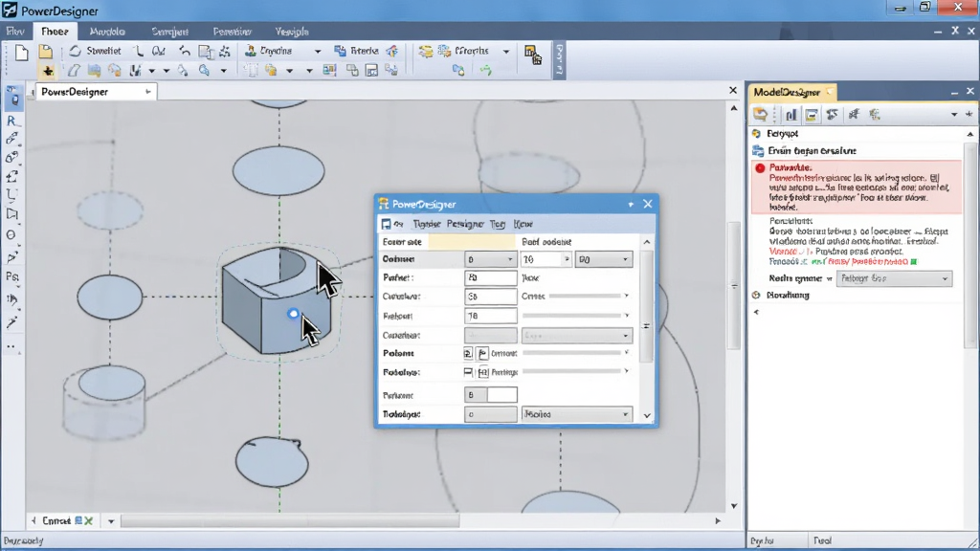The image size is (980, 551).
Task: Open the Mudele menu
Action: (x=107, y=32)
